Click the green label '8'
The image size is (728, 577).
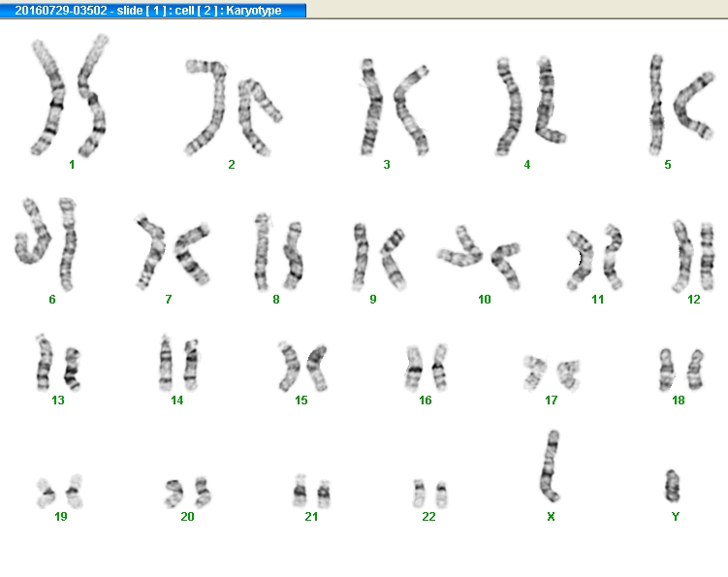point(276,300)
